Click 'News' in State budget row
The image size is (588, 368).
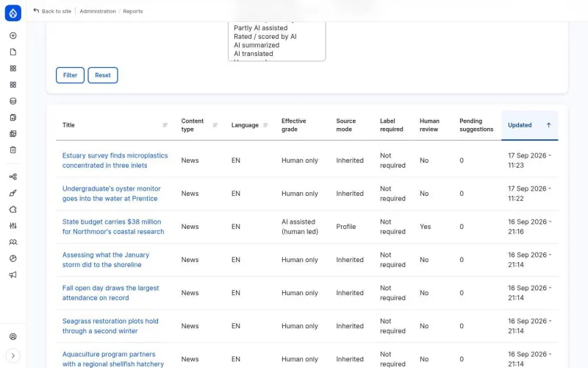(190, 227)
